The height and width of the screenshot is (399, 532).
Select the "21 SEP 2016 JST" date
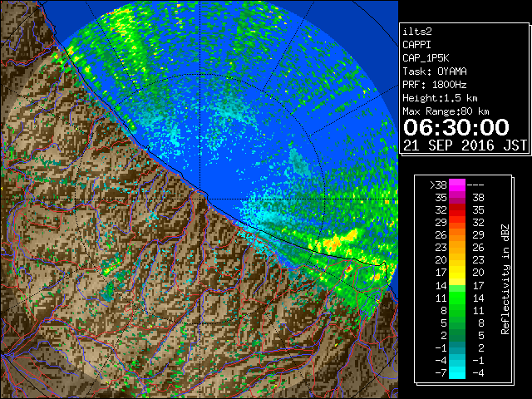[465, 145]
